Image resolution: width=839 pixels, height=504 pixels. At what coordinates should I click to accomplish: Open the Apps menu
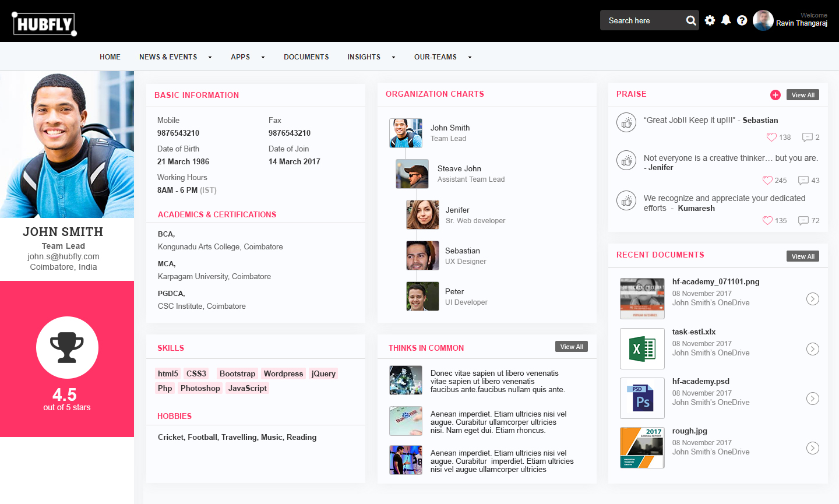pyautogui.click(x=241, y=57)
